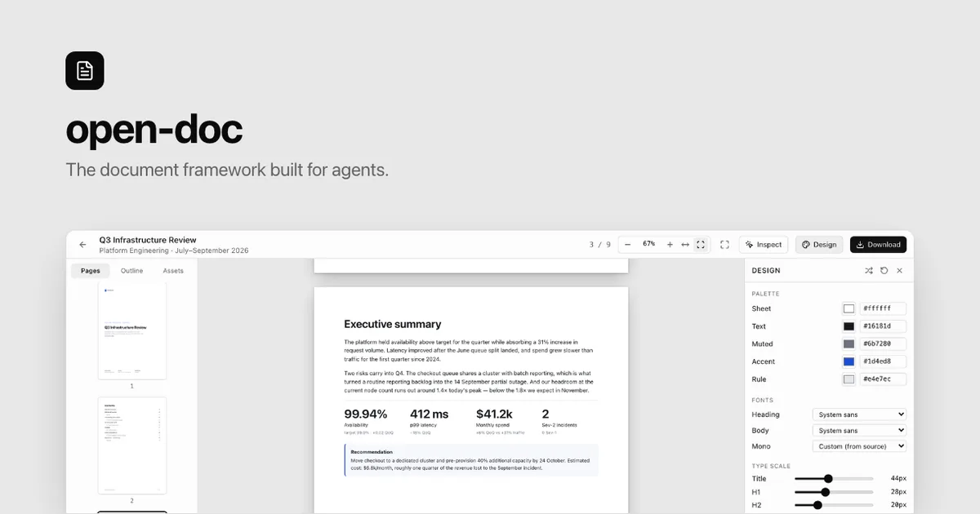Open the Muted color swatch

(x=849, y=344)
